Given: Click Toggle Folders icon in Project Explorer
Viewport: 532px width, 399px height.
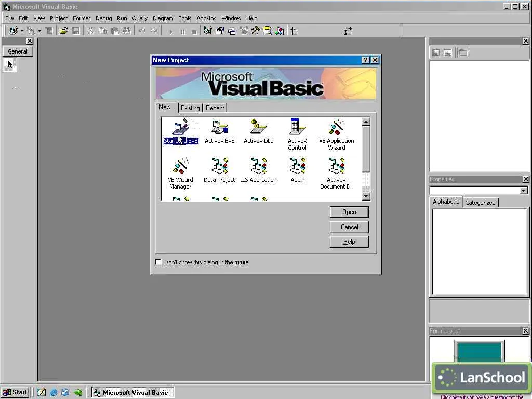Looking at the screenshot, I should [x=463, y=52].
